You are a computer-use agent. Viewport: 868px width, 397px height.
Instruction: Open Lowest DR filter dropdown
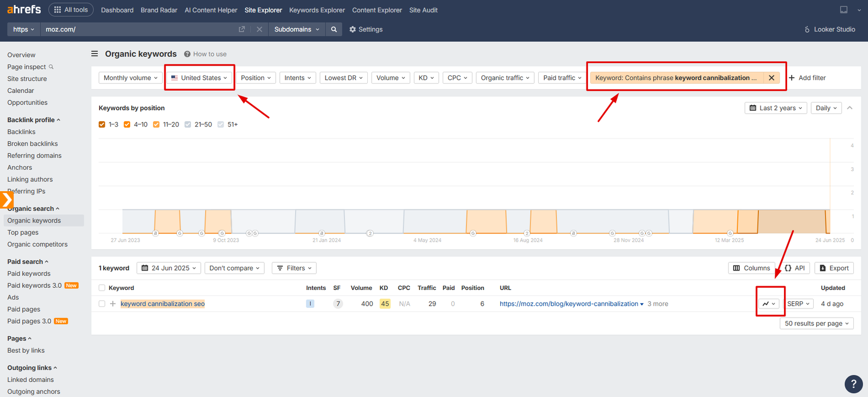coord(344,78)
